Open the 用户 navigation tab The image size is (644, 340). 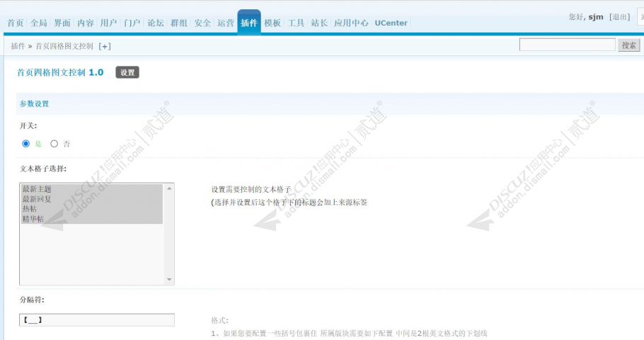point(109,23)
